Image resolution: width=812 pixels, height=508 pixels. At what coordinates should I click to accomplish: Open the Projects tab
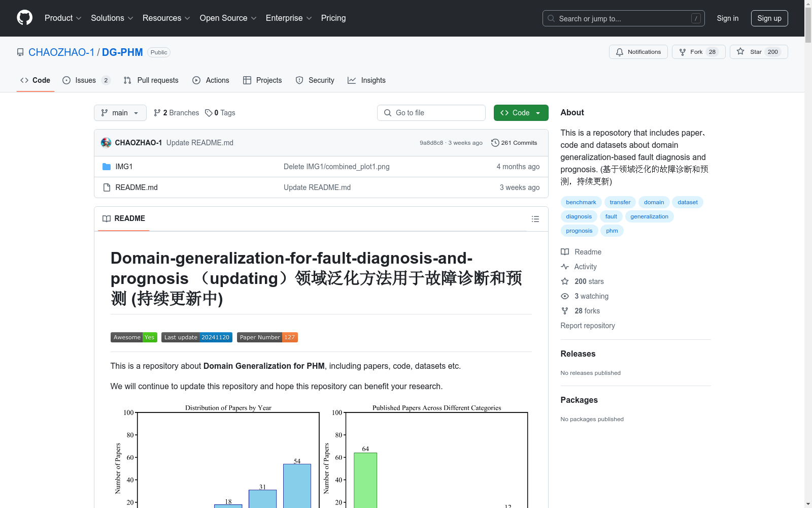coord(262,80)
